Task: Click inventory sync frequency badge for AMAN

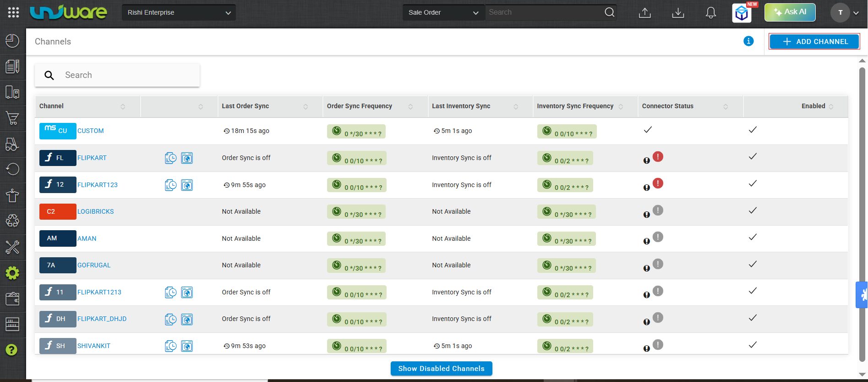Action: pyautogui.click(x=566, y=239)
